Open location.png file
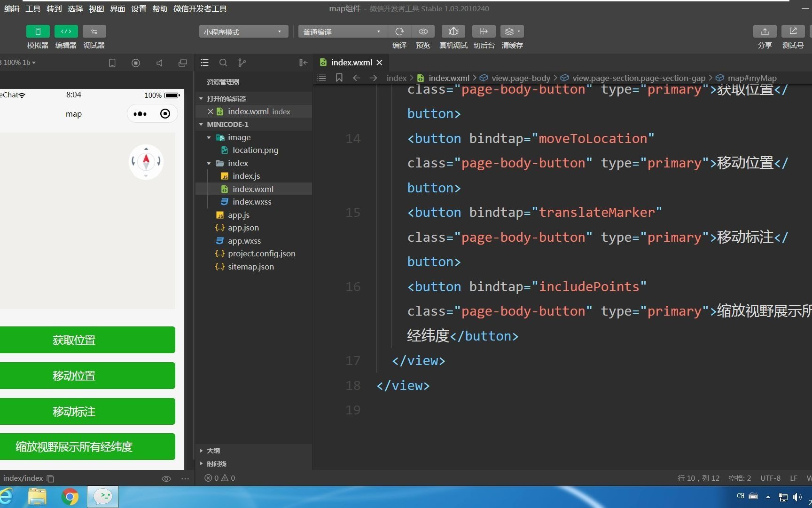 (255, 150)
